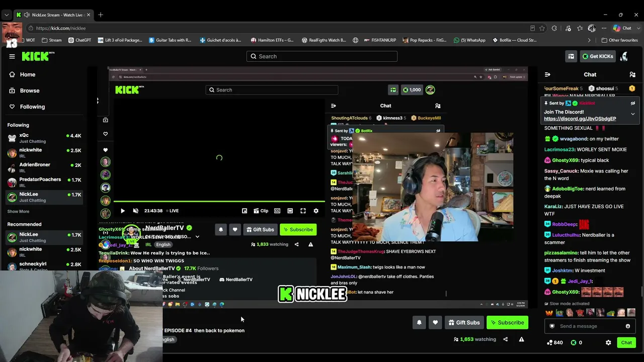Image resolution: width=644 pixels, height=362 pixels.
Task: Unmute audio in the streamed NerdBallerTV player
Action: click(135, 211)
